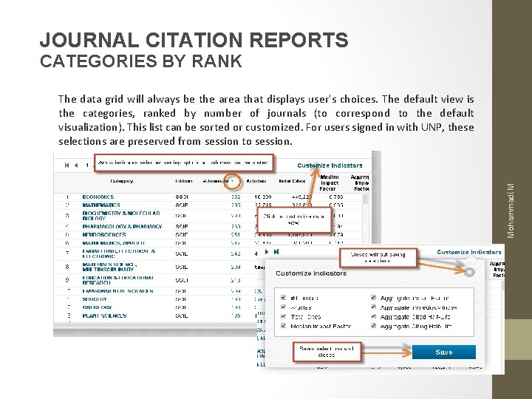Select the SCIE edition cell for NEUROSCIENCES
532x399 pixels.
[182, 234]
